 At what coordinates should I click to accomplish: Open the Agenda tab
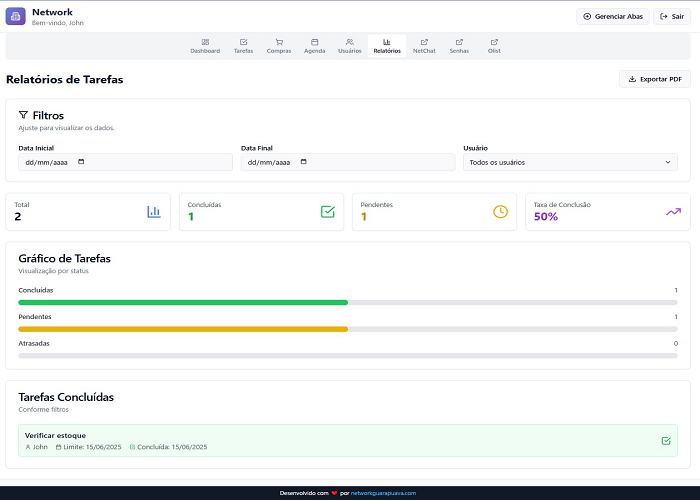[x=314, y=46]
